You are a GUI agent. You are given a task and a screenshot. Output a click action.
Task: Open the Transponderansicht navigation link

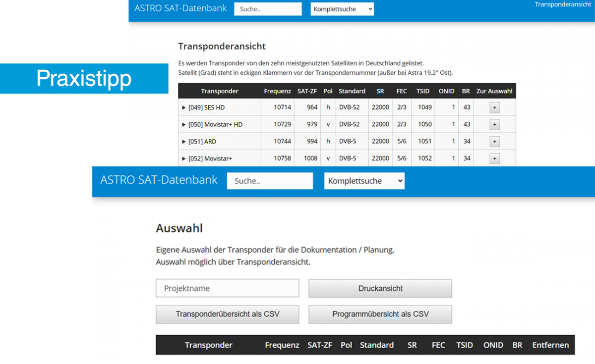(x=563, y=4)
